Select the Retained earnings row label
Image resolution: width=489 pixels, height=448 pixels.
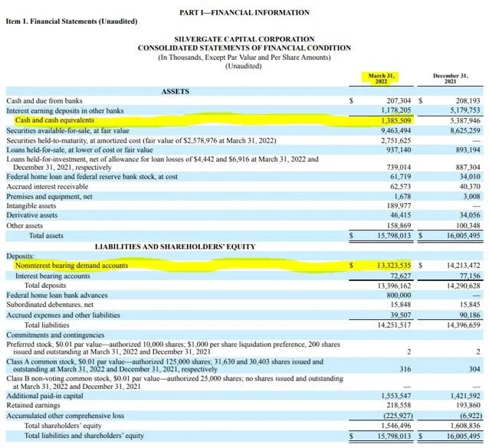pos(34,405)
